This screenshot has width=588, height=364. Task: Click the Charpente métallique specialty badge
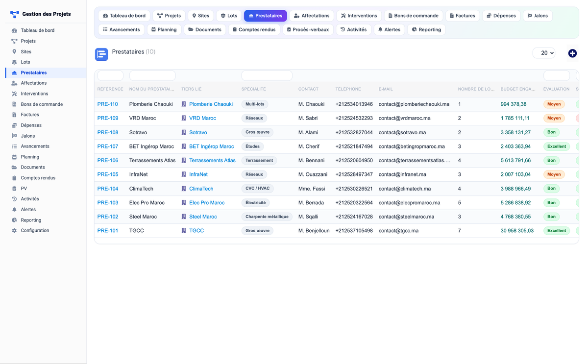pyautogui.click(x=267, y=217)
